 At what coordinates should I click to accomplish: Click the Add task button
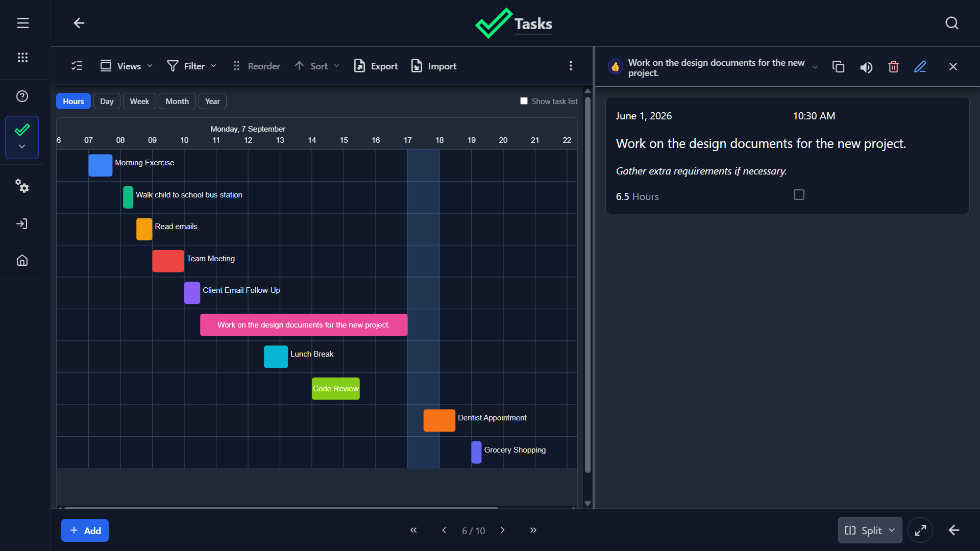tap(85, 531)
